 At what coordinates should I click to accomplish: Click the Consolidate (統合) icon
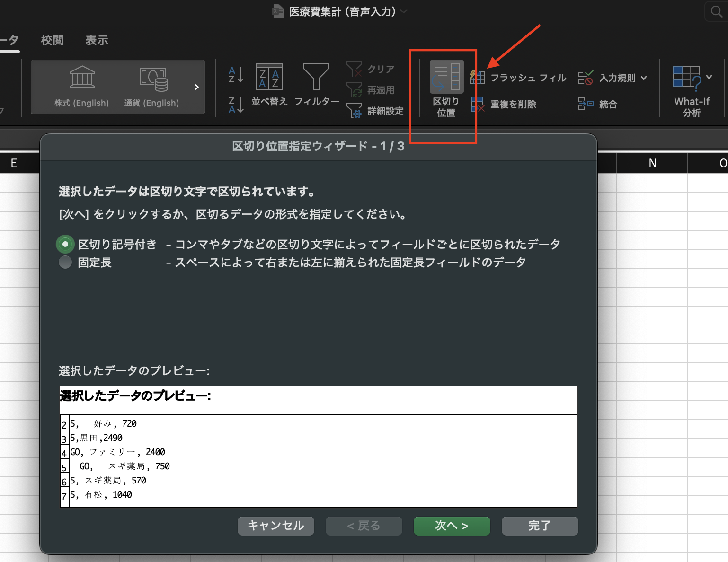coord(586,104)
